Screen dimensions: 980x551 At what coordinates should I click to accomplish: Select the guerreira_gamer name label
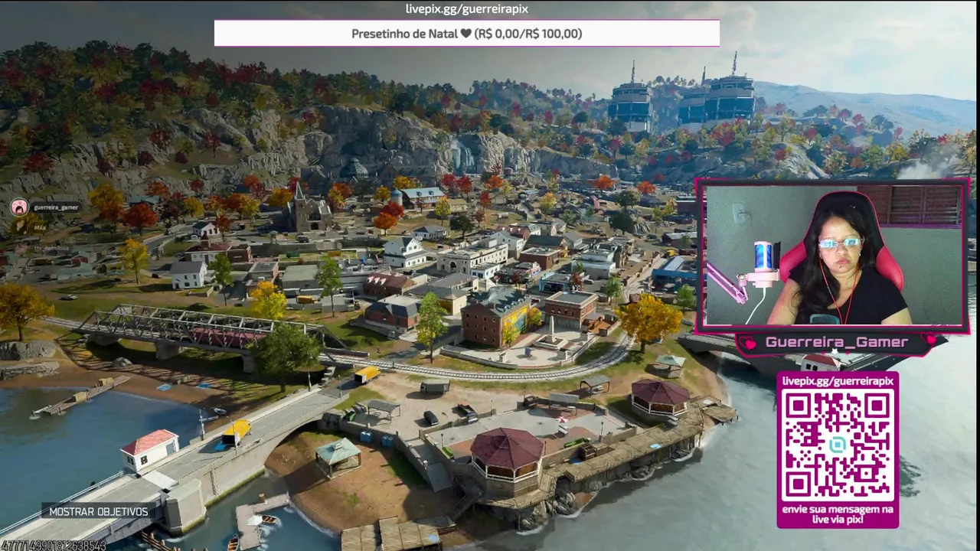[x=56, y=207]
